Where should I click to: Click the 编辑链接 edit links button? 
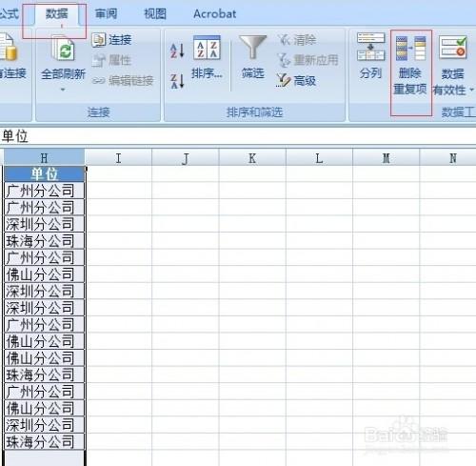(x=123, y=81)
